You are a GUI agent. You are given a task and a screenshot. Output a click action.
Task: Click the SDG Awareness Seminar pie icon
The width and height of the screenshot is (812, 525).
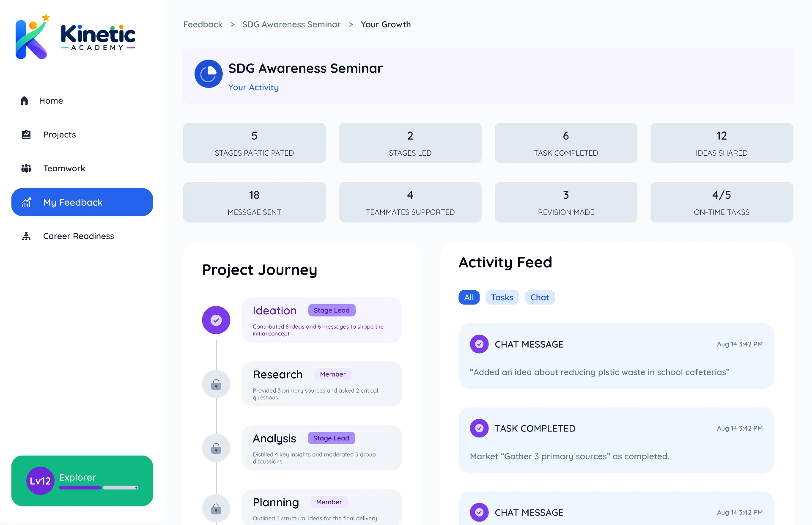pyautogui.click(x=208, y=74)
